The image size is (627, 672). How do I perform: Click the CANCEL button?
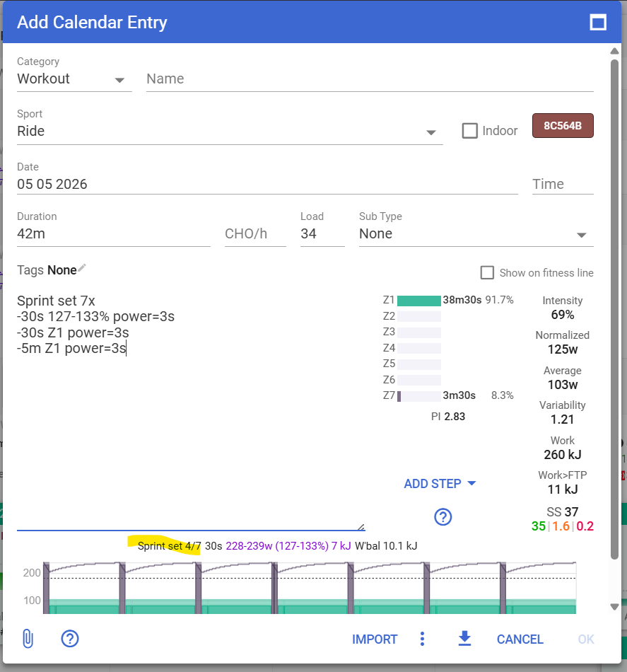pyautogui.click(x=520, y=639)
